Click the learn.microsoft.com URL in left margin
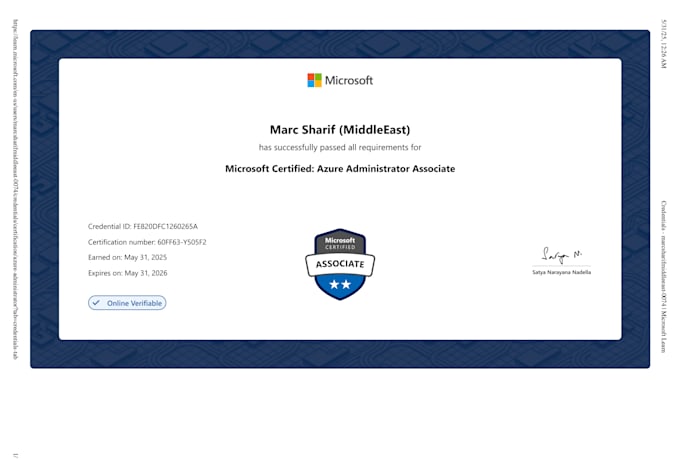 pyautogui.click(x=16, y=189)
